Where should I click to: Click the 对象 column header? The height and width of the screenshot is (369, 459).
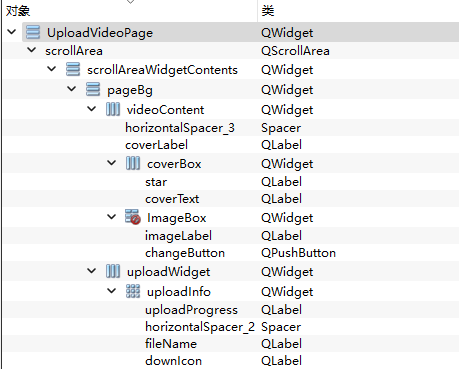[18, 11]
